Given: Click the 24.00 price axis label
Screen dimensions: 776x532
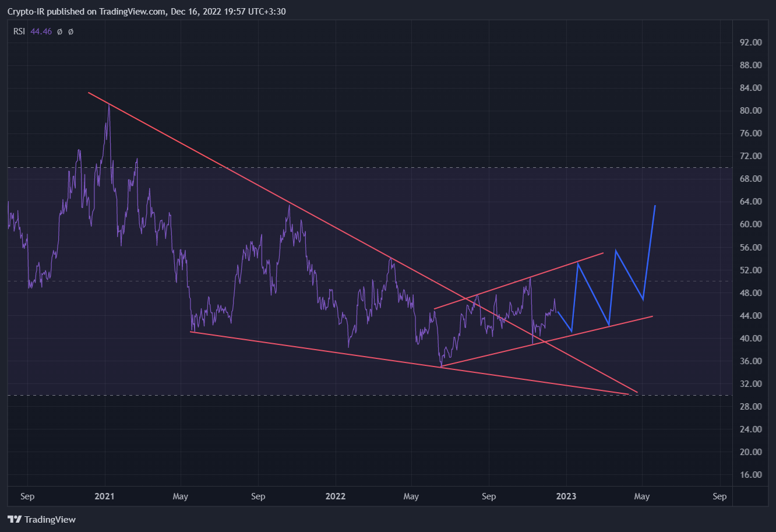Looking at the screenshot, I should tap(750, 429).
